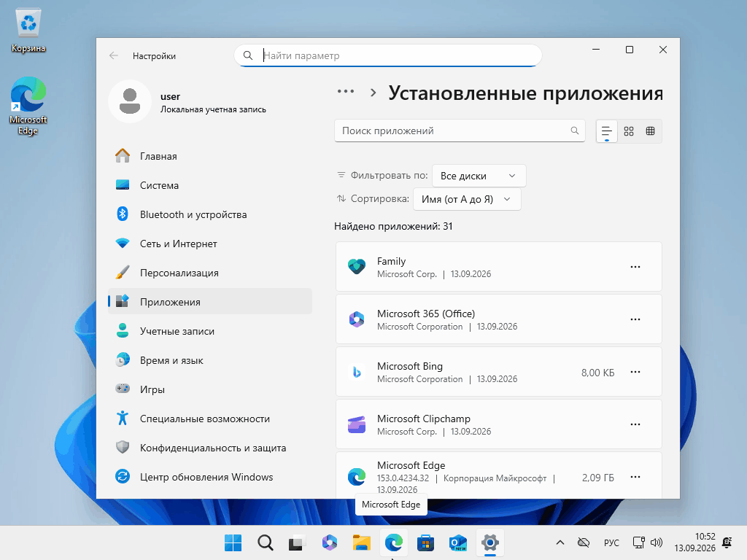
Task: Open Microsoft Edge desktop shortcut
Action: pos(28,106)
